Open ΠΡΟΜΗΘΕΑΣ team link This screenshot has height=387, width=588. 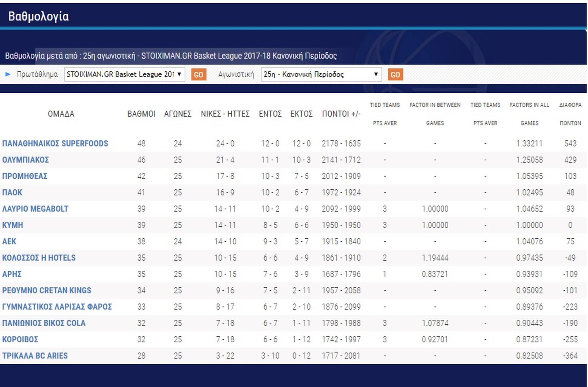coord(25,176)
